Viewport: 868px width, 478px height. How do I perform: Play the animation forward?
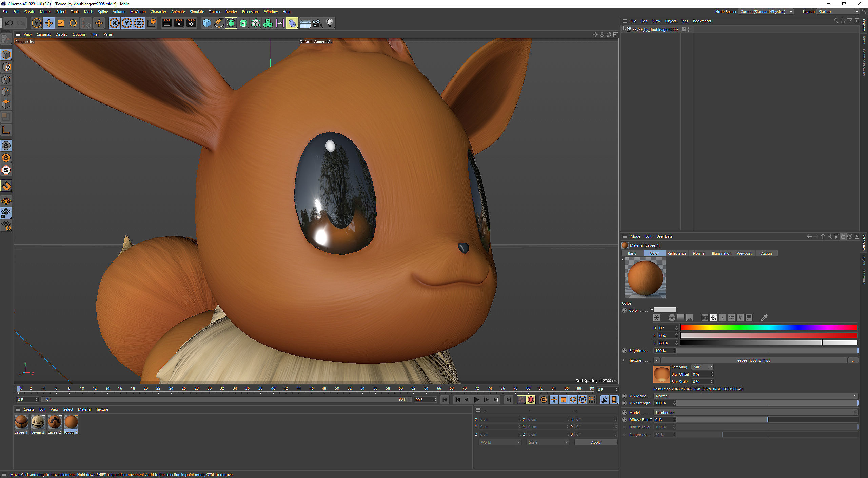477,400
